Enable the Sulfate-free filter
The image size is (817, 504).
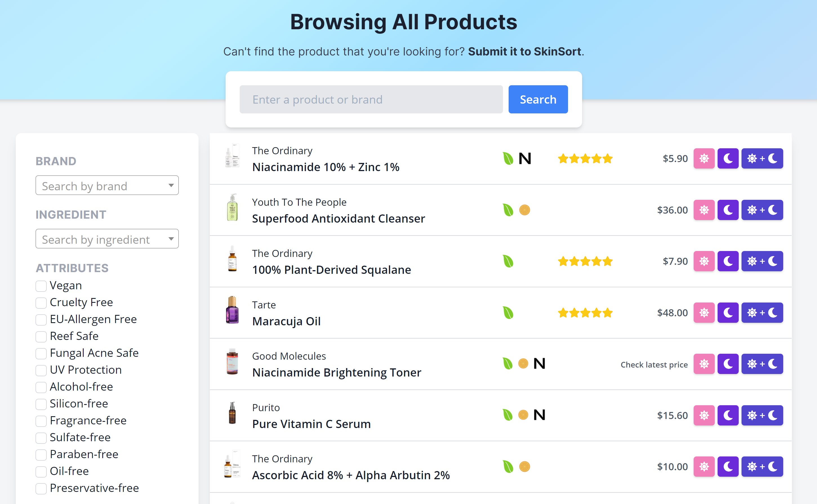[41, 438]
